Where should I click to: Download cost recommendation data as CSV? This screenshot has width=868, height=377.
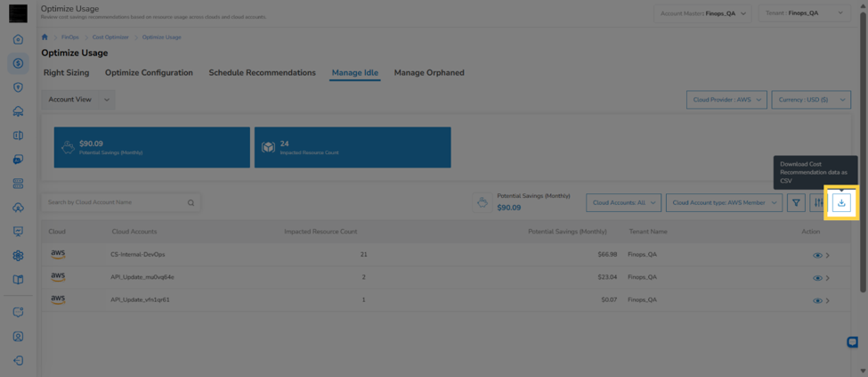pyautogui.click(x=841, y=203)
